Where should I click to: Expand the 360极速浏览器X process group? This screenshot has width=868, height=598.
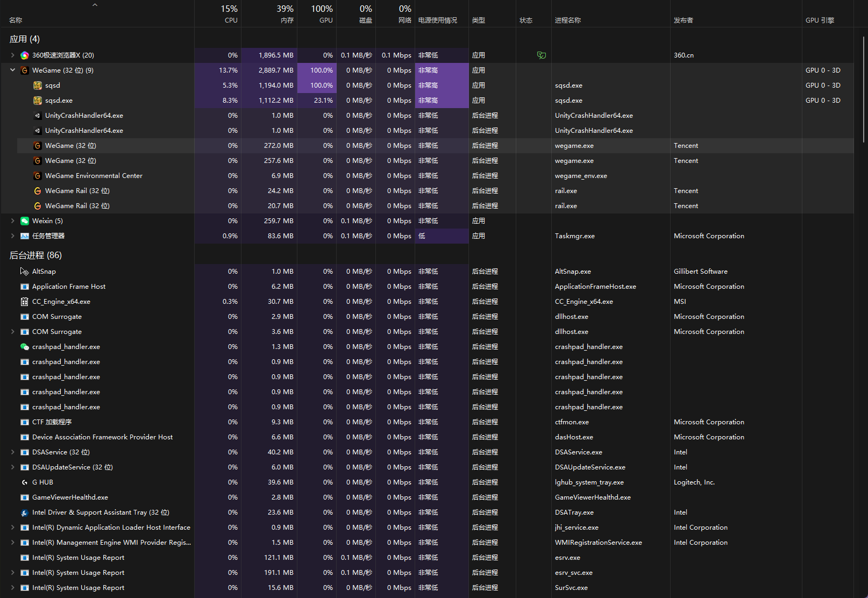[12, 55]
